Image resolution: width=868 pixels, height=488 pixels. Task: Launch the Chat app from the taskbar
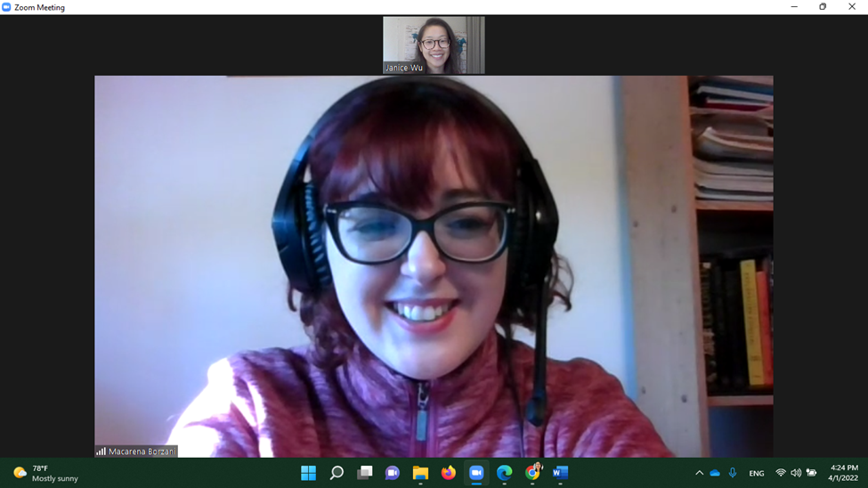[x=393, y=473]
